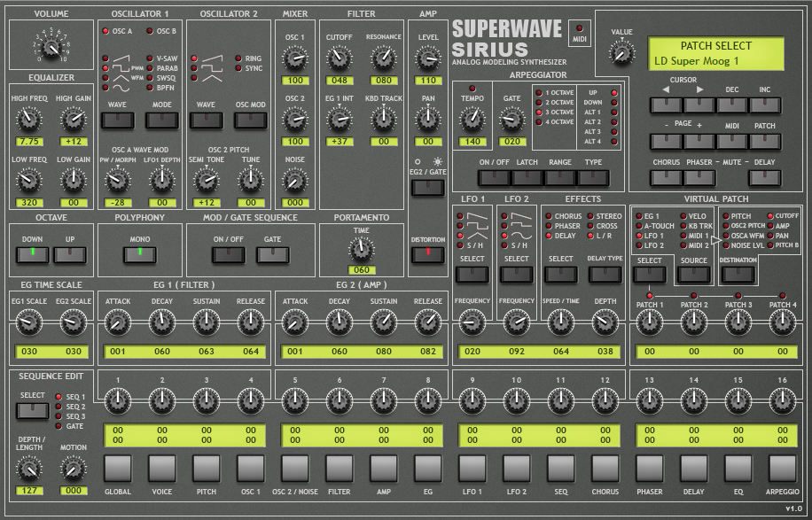Open the ARPEGGIO edit page
The width and height of the screenshot is (812, 520).
(783, 468)
